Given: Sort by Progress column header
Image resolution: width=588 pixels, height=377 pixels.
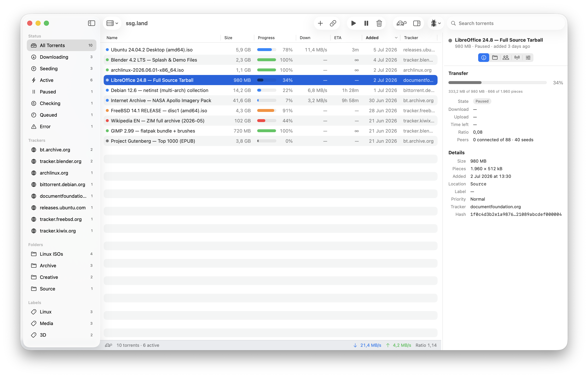Looking at the screenshot, I should (266, 38).
